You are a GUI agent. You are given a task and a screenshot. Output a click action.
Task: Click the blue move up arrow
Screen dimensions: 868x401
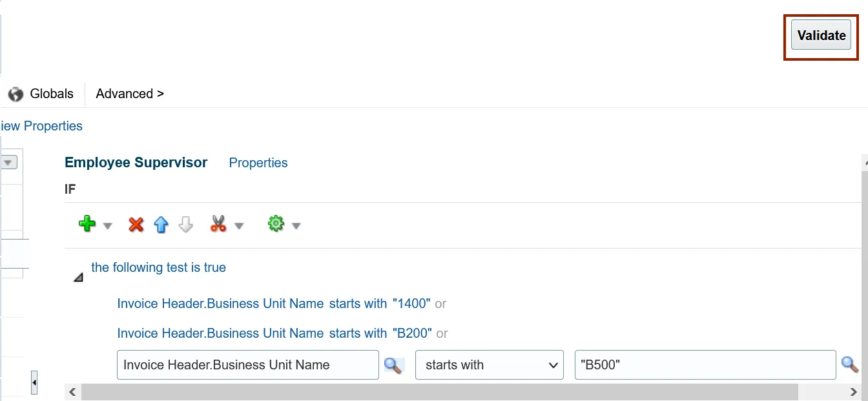click(x=161, y=225)
